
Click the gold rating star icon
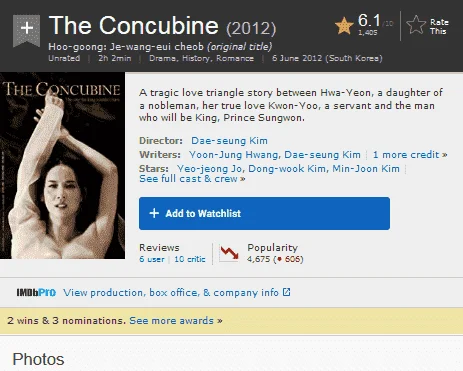click(344, 26)
